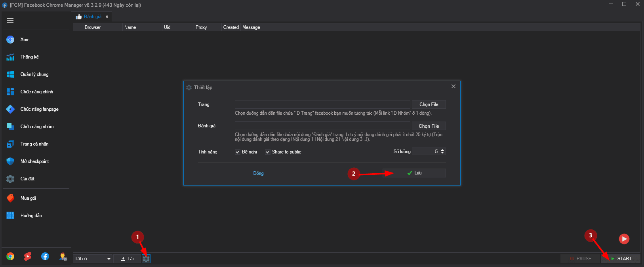The image size is (644, 267).
Task: Save settings with the Lưu button
Action: pos(414,173)
